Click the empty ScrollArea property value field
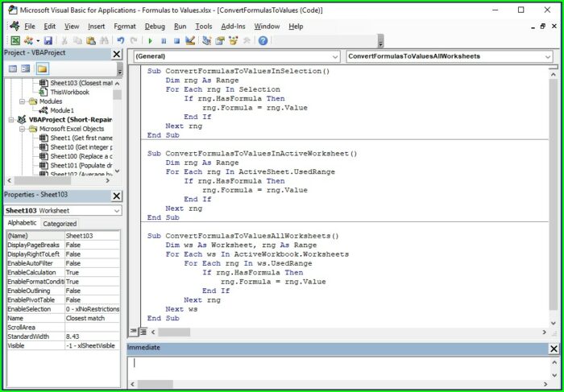 tap(93, 328)
